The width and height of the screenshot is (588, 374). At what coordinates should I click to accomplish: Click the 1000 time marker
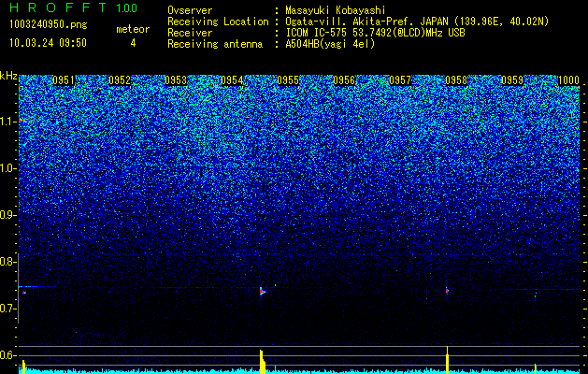[x=568, y=80]
